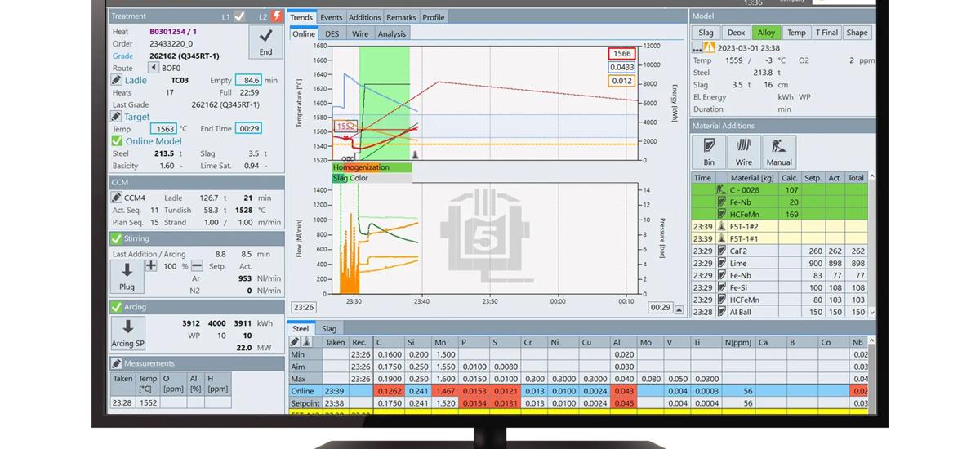Click the additions list scroll down arrow
Viewport: 980px width, 449px height.
pyautogui.click(x=872, y=312)
